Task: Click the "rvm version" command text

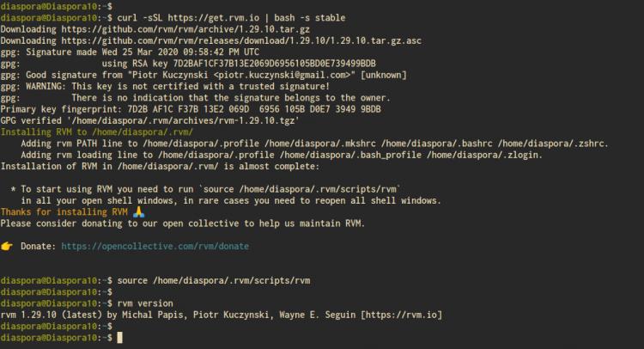Action: click(145, 303)
